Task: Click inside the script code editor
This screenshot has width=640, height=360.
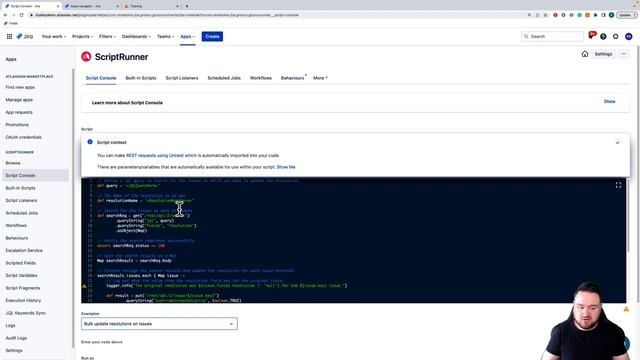Action: tap(353, 240)
